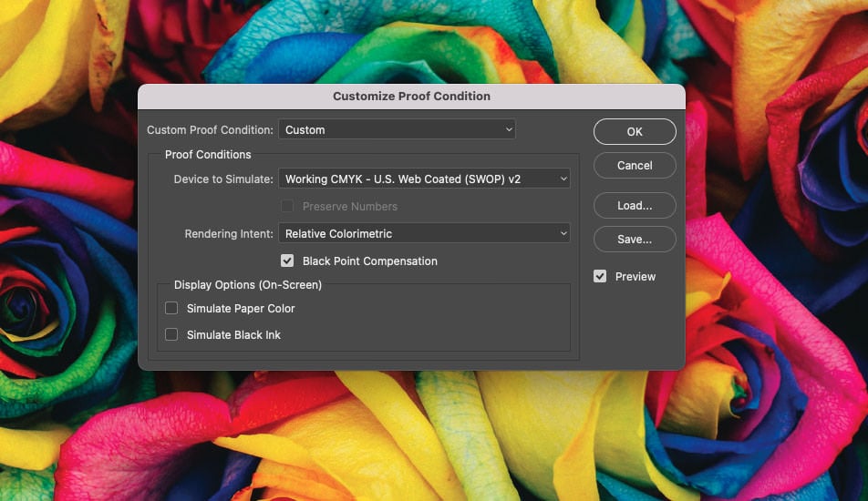
Task: Open the Rendering Intent dropdown
Action: point(424,234)
